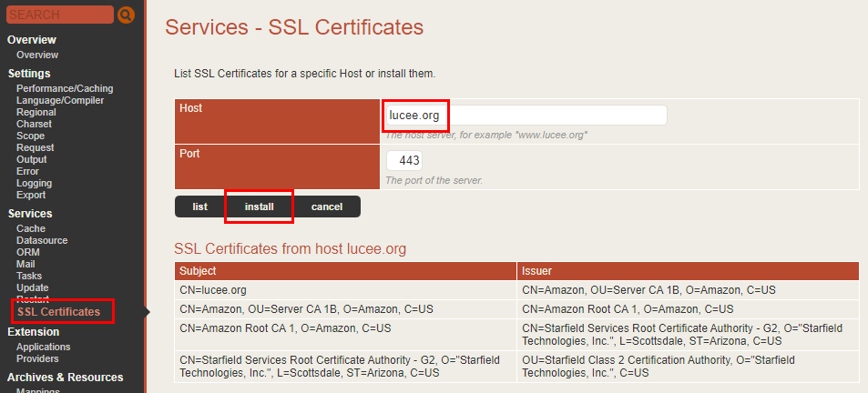Select the CN=lucee.org subject cell

point(345,289)
